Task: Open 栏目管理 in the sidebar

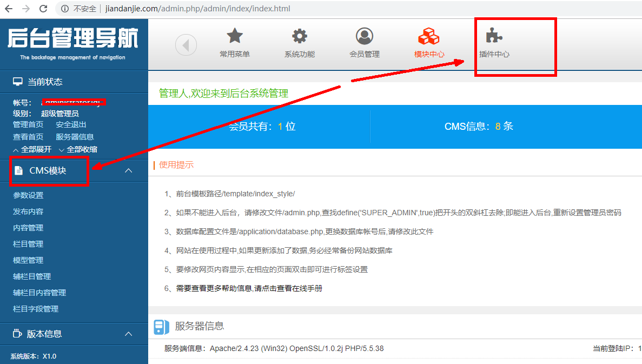Action: tap(28, 244)
